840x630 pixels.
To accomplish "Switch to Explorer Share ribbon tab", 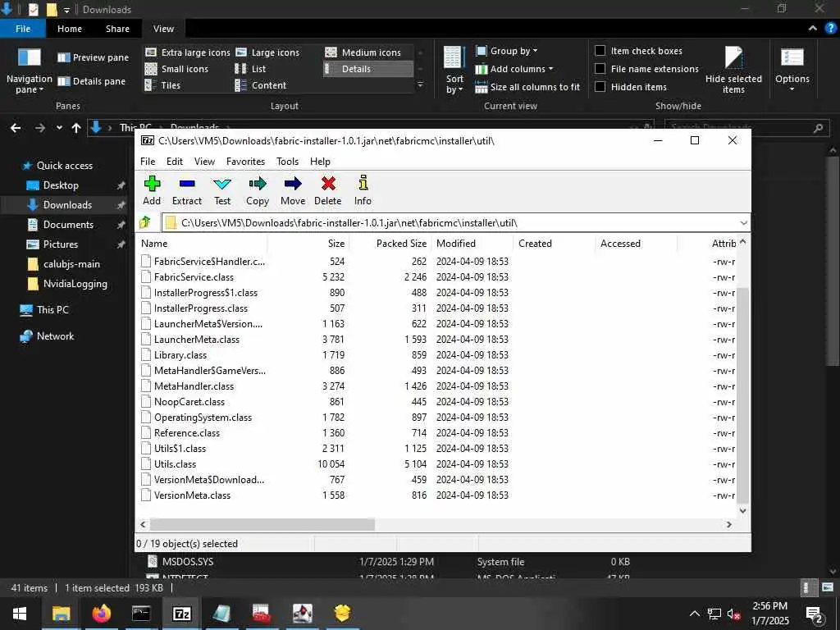I will tap(117, 29).
